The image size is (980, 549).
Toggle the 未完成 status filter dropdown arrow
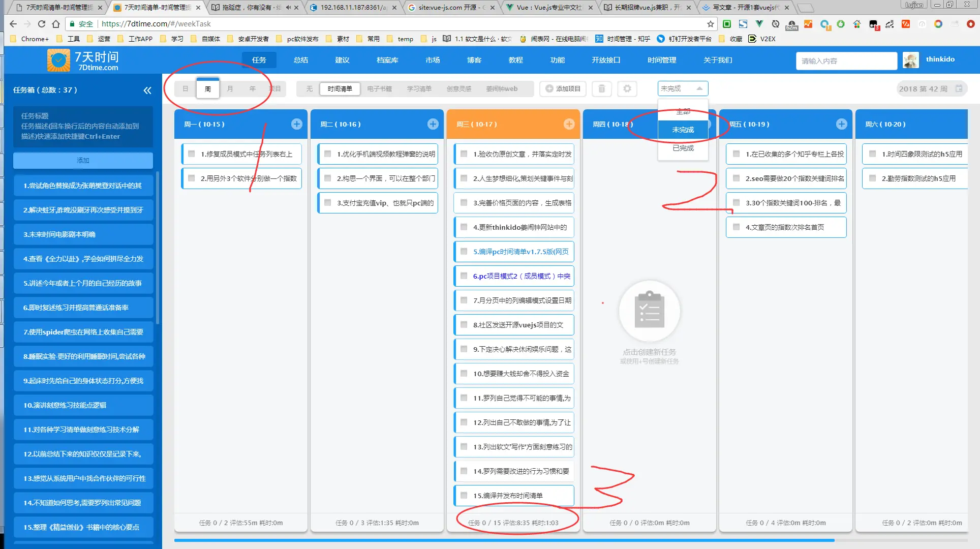click(x=699, y=88)
